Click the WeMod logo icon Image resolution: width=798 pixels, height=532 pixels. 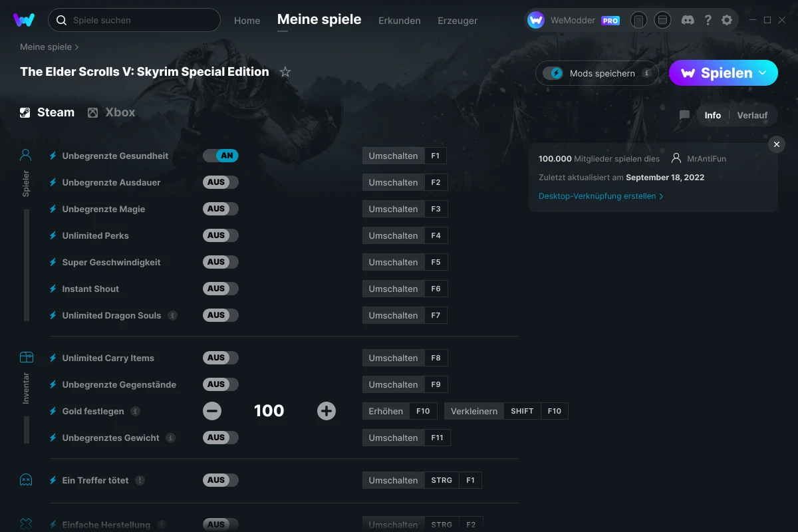(x=24, y=20)
